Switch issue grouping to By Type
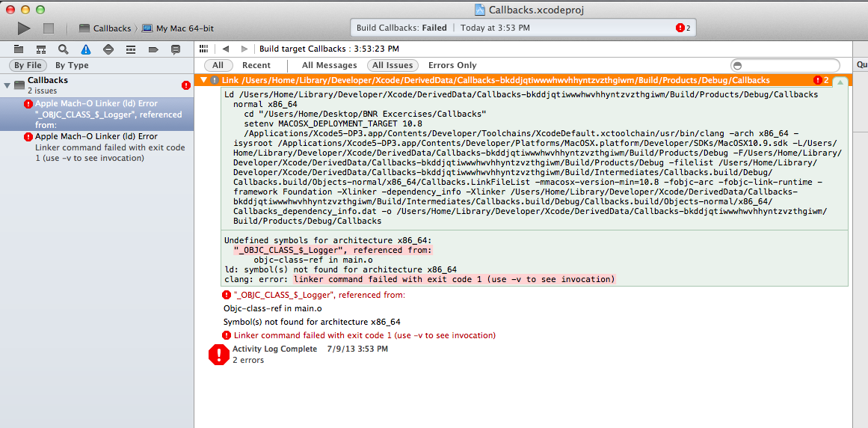The image size is (868, 428). coord(72,66)
